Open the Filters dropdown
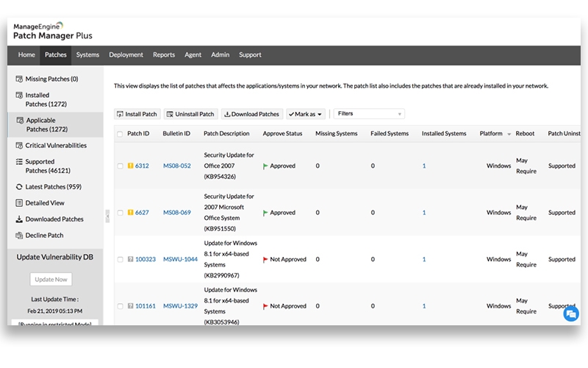The width and height of the screenshot is (588, 368). tap(369, 114)
